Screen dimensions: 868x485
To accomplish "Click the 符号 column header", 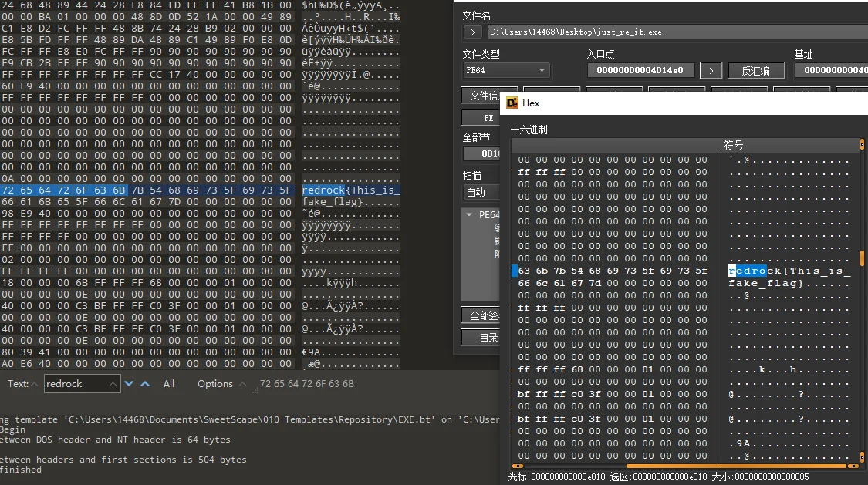I will (x=733, y=145).
